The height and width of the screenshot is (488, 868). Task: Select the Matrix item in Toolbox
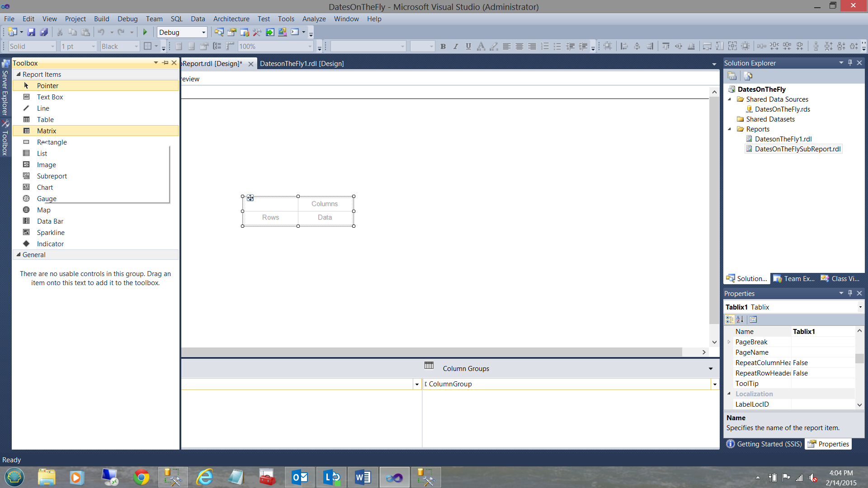pyautogui.click(x=47, y=131)
